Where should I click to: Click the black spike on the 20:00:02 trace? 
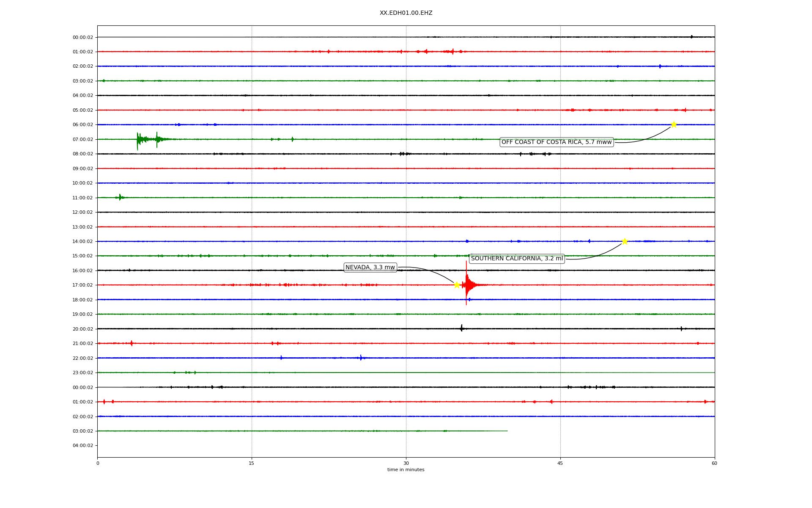tap(461, 328)
